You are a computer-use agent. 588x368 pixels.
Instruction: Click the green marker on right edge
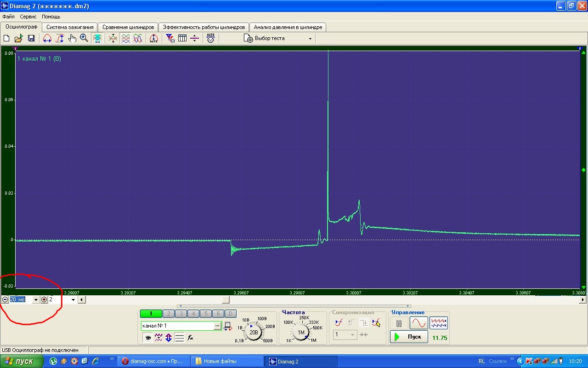(x=584, y=170)
